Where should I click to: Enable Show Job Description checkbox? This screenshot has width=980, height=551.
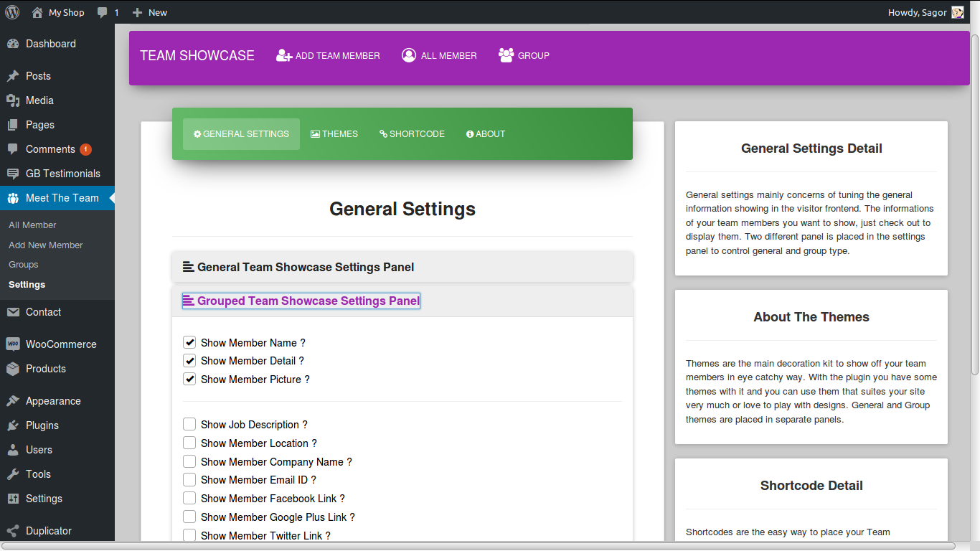[x=189, y=424]
